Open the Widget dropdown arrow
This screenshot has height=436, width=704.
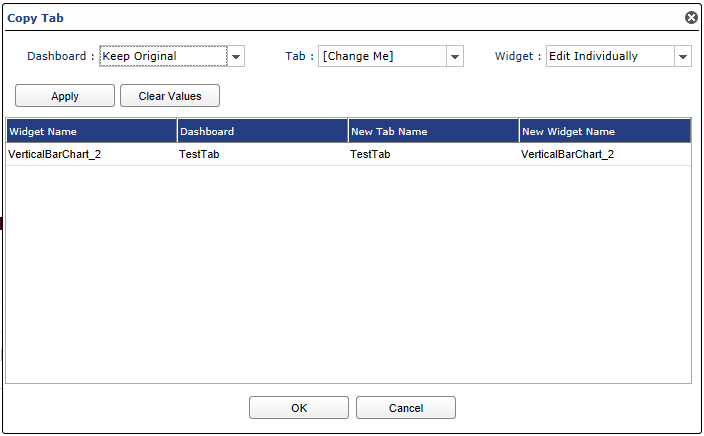(683, 57)
